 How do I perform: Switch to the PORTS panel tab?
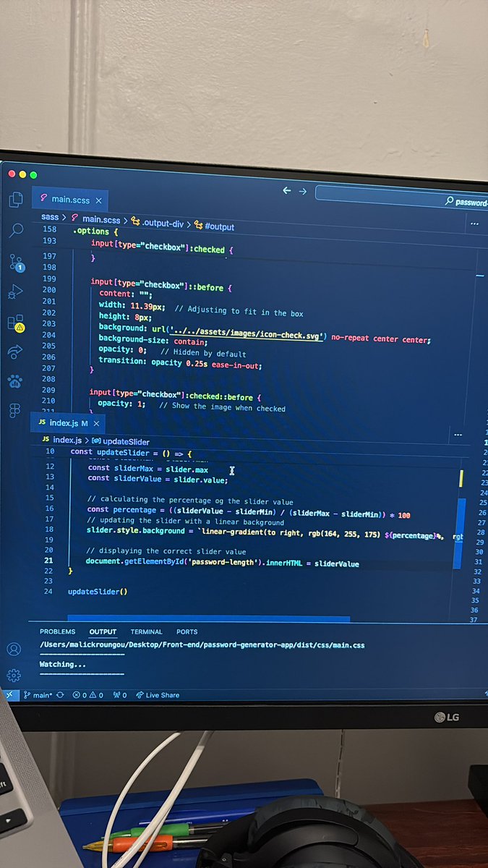click(187, 631)
